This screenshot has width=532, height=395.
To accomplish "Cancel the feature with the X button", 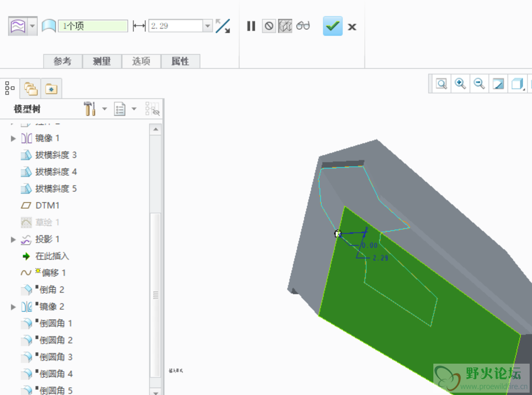I will point(352,27).
